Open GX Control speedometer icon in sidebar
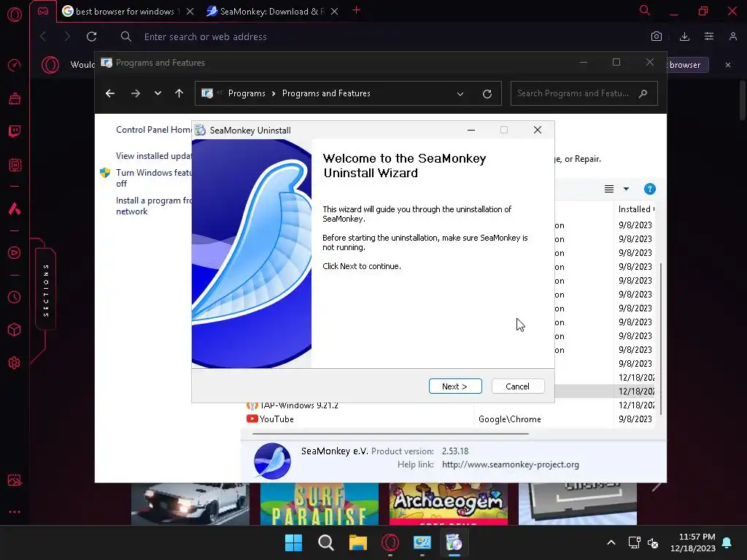747x560 pixels. pyautogui.click(x=15, y=65)
